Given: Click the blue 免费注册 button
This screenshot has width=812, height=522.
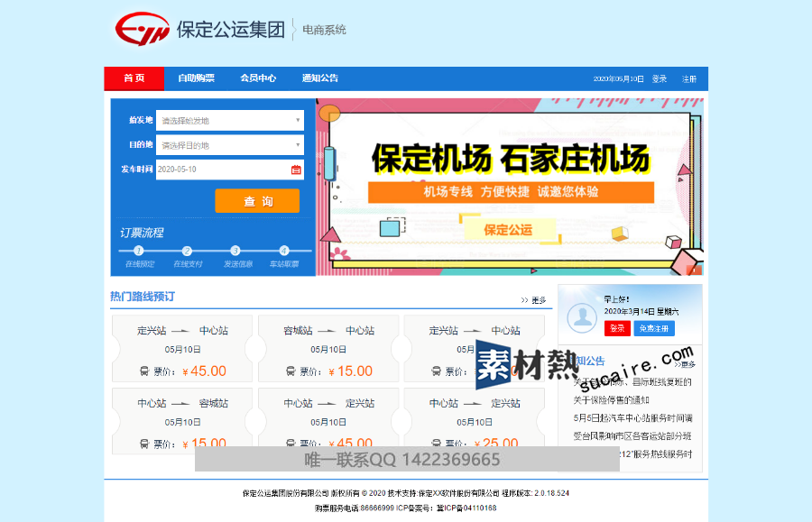Looking at the screenshot, I should [x=654, y=328].
